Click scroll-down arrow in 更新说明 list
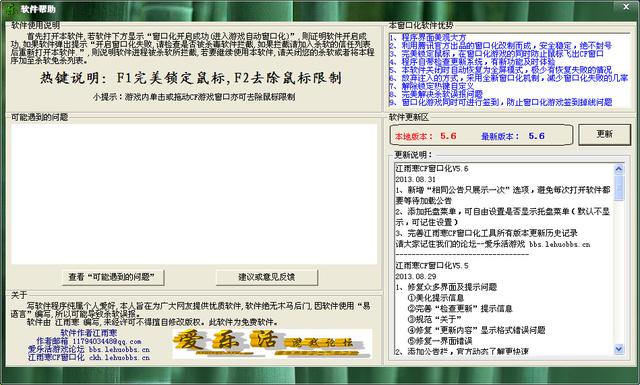The width and height of the screenshot is (640, 385). (619, 349)
